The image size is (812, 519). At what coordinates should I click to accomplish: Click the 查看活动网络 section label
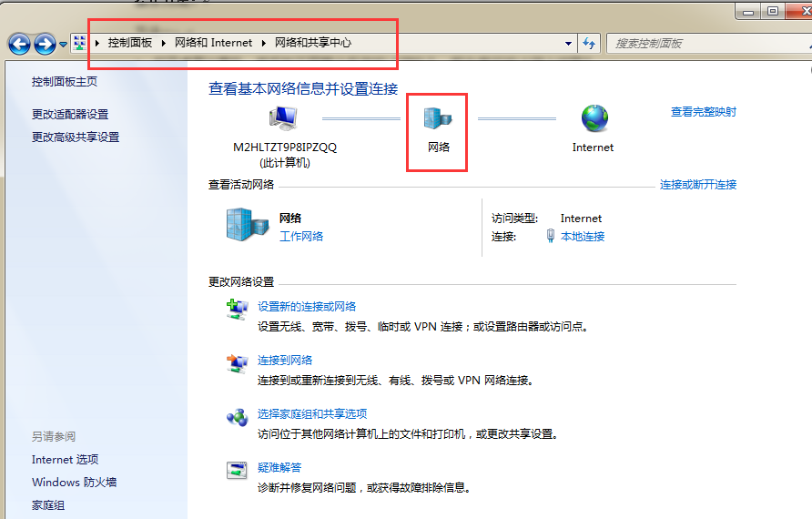coord(241,185)
